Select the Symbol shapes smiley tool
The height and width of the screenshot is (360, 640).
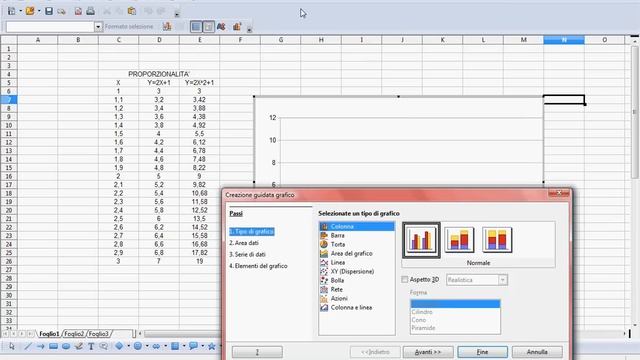point(138,346)
